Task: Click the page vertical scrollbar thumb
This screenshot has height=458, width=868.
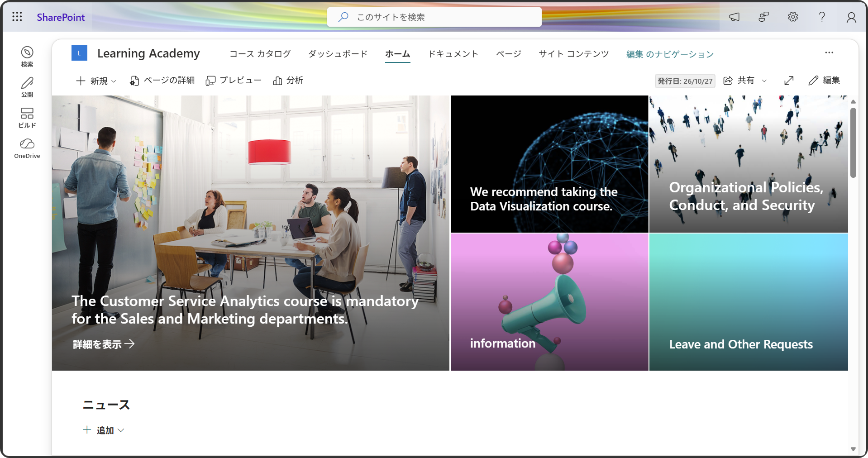Action: 853,143
